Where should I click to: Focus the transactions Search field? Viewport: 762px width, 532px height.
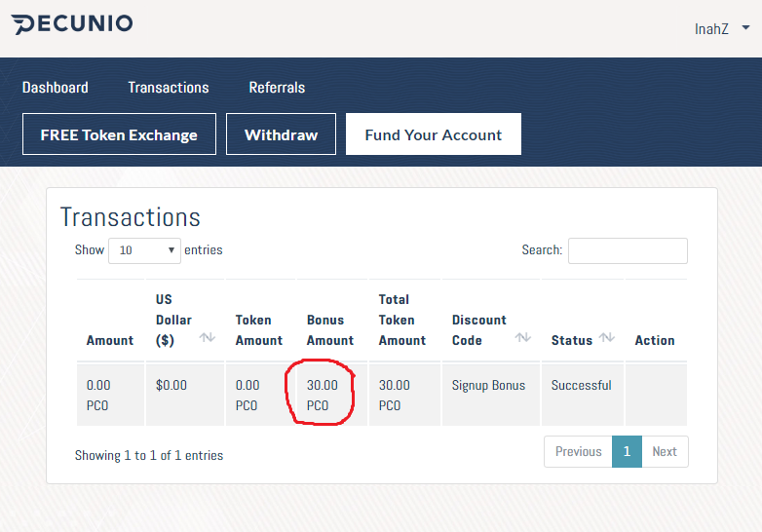(628, 250)
